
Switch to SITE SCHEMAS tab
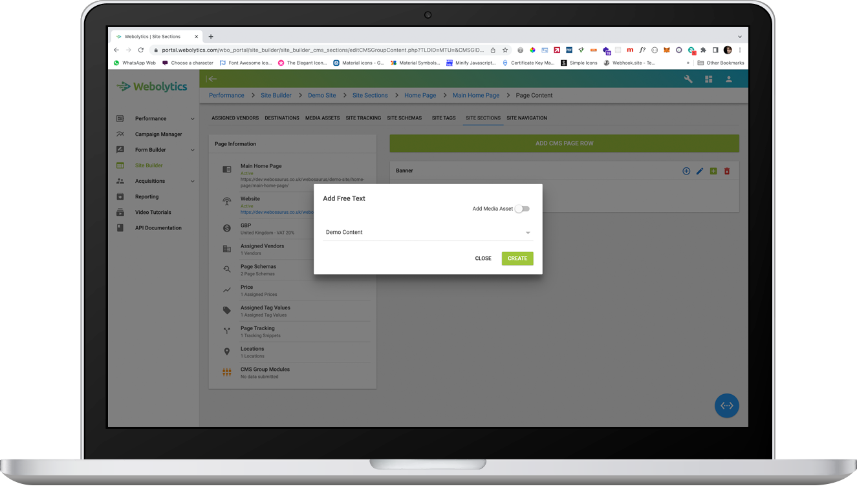click(404, 118)
